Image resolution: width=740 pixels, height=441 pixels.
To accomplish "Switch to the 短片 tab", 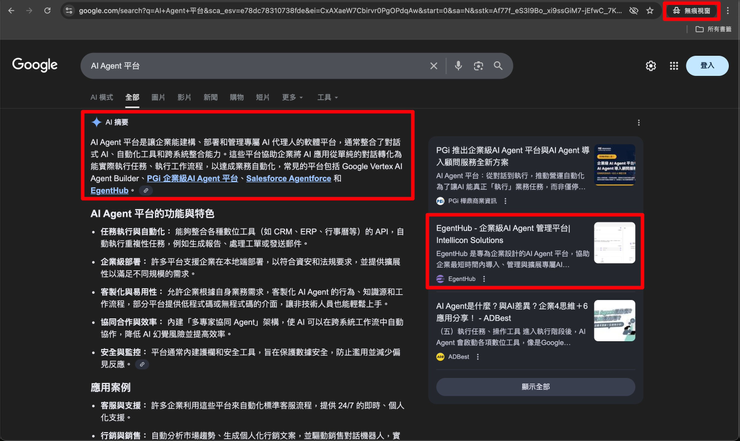I will tap(262, 97).
